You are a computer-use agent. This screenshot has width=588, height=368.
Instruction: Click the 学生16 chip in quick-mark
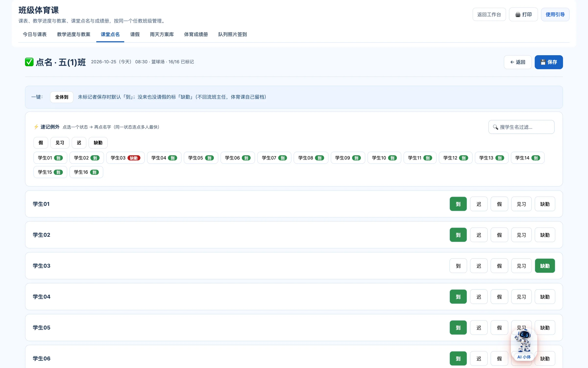[x=86, y=172]
